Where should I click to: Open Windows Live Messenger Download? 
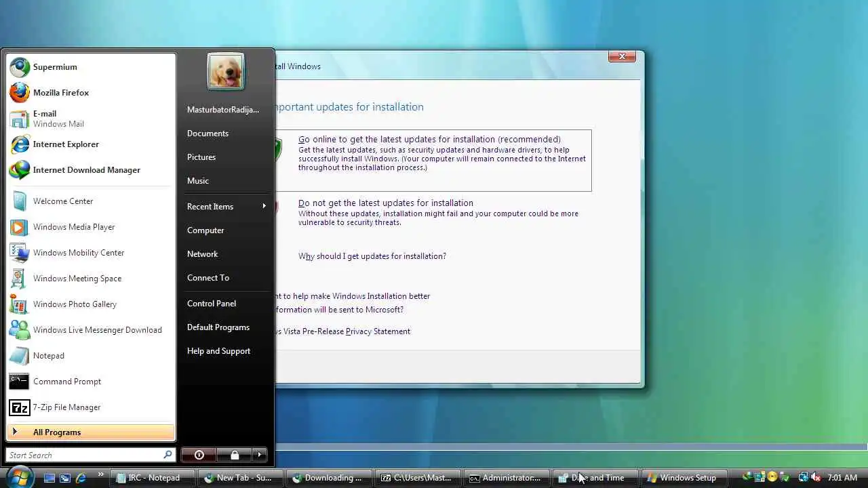[x=91, y=330]
